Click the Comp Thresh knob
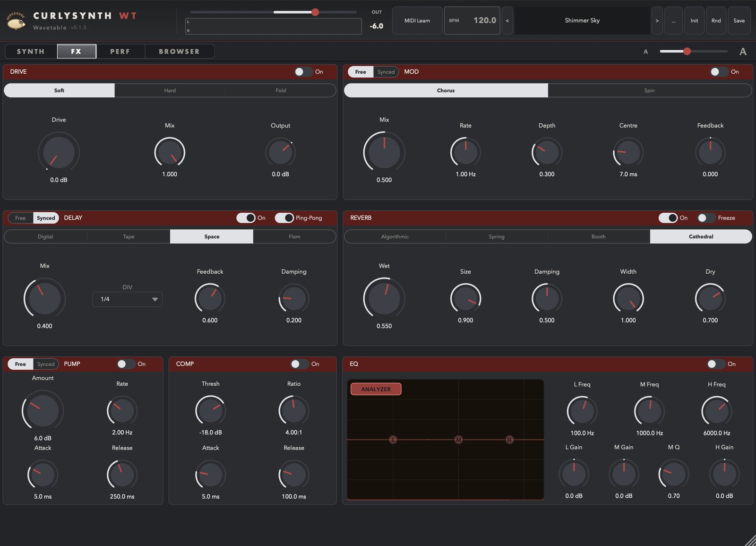756x546 pixels. click(210, 410)
